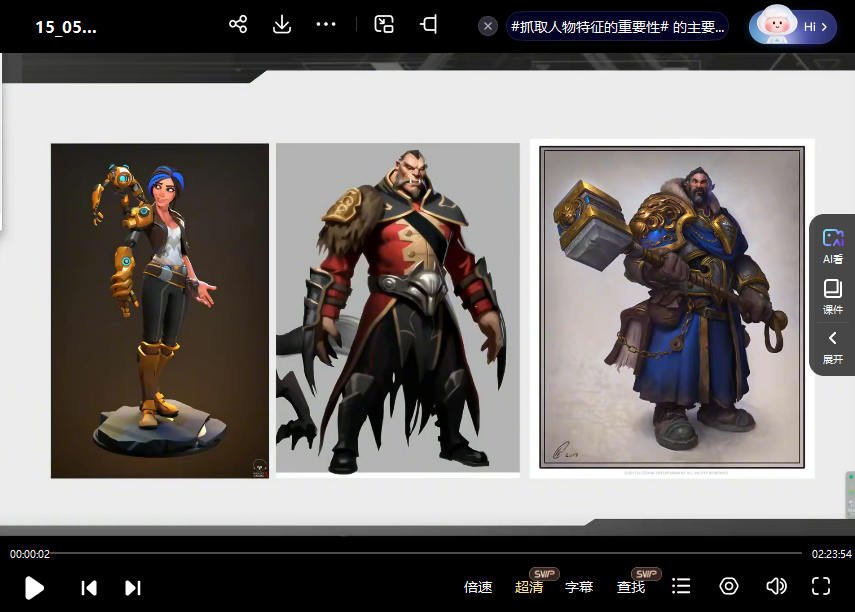This screenshot has height=612, width=855.
Task: Open the 超清 video quality selector
Action: (529, 587)
